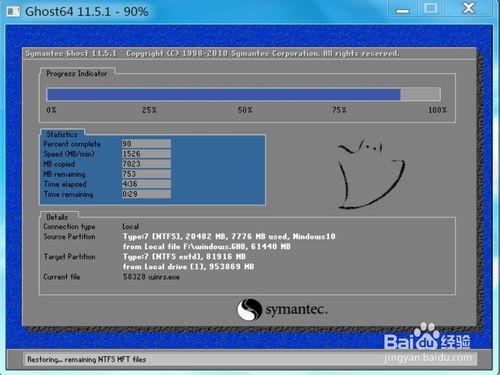Click the Connection type value Local
Image resolution: width=500 pixels, height=375 pixels.
click(x=130, y=226)
